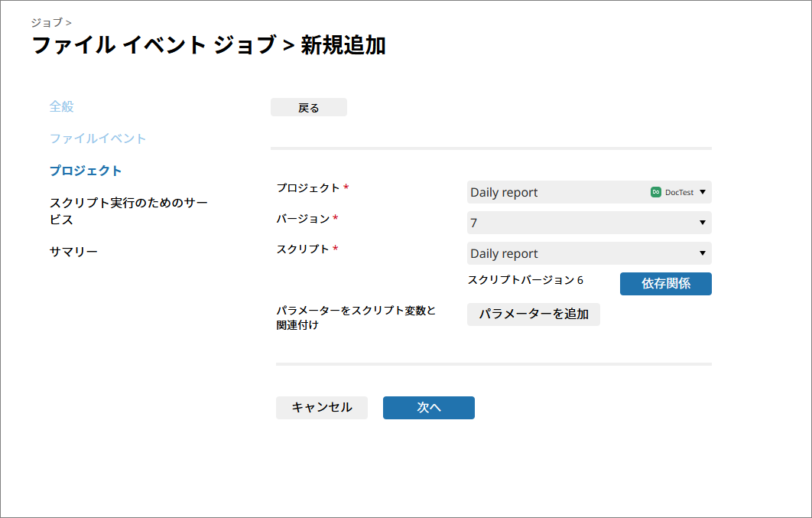This screenshot has height=518, width=812.
Task: Click the パラメーターをスクリプト変数と関連付け label
Action: point(356,318)
